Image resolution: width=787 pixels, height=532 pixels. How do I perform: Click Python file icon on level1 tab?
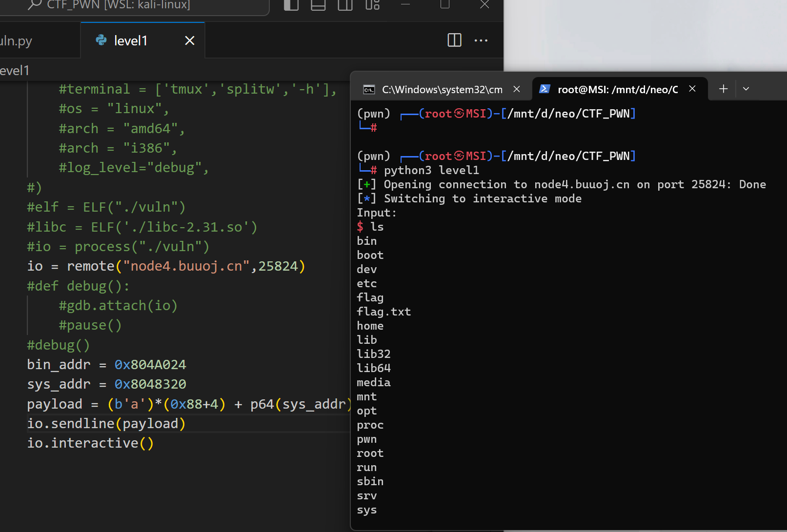[101, 40]
